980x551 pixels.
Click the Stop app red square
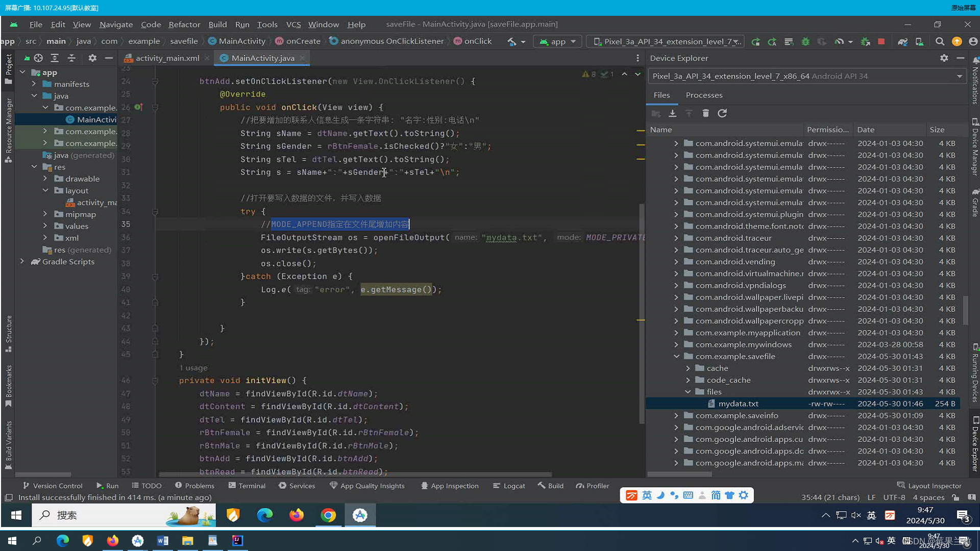click(x=881, y=41)
